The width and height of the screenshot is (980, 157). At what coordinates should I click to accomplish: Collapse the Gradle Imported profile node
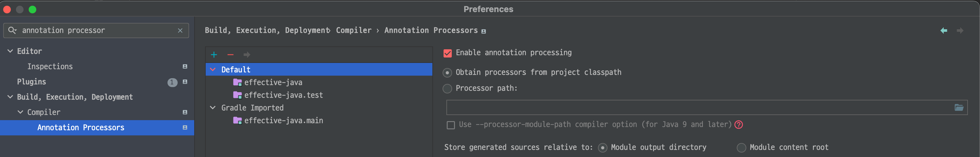213,108
